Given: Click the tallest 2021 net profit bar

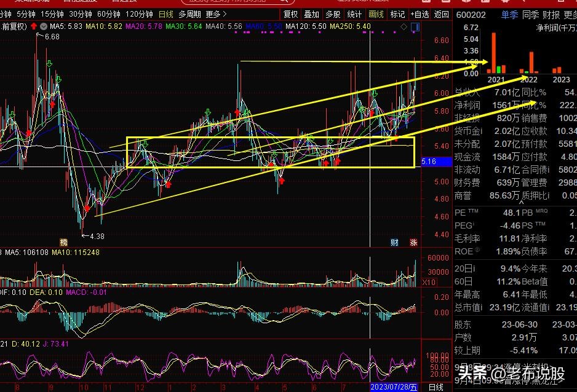Looking at the screenshot, I should click(x=493, y=53).
